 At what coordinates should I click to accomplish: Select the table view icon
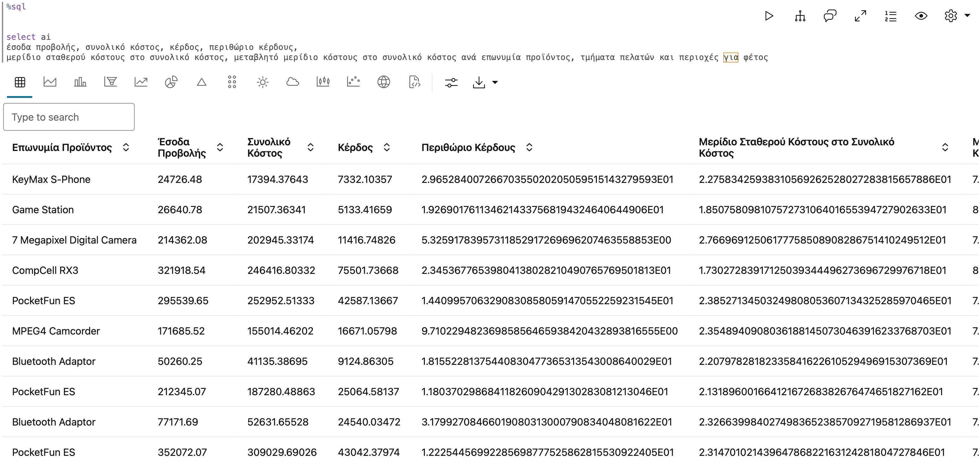[x=20, y=82]
